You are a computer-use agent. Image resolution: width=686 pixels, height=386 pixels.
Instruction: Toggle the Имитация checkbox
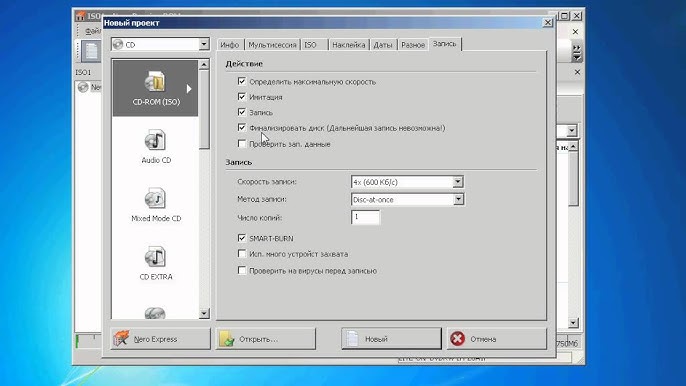click(x=242, y=96)
